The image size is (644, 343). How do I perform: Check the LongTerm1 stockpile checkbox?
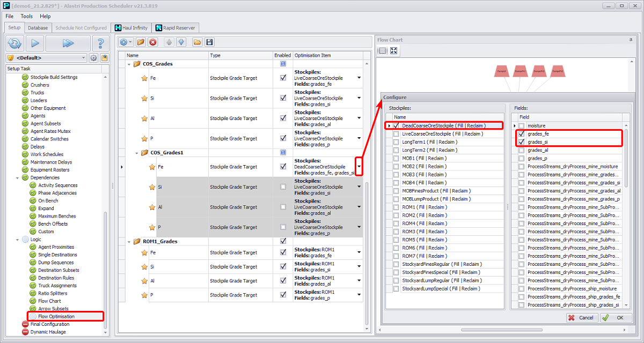tap(396, 142)
